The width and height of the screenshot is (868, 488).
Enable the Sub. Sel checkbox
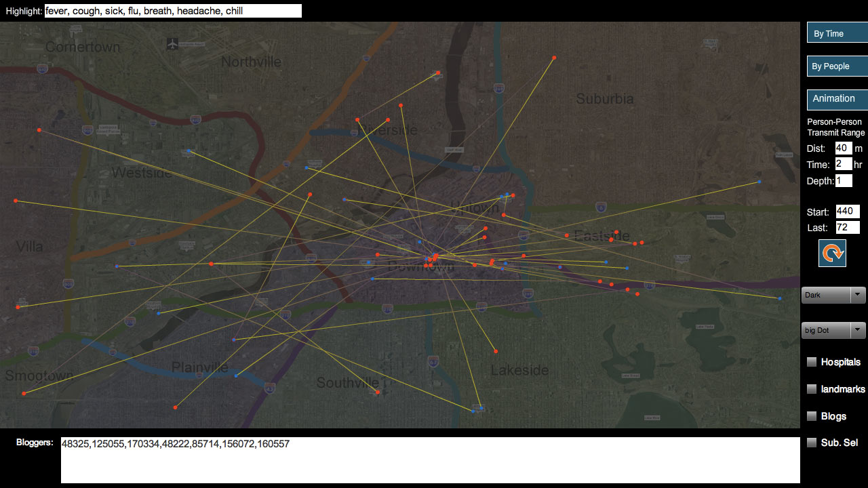coord(812,443)
